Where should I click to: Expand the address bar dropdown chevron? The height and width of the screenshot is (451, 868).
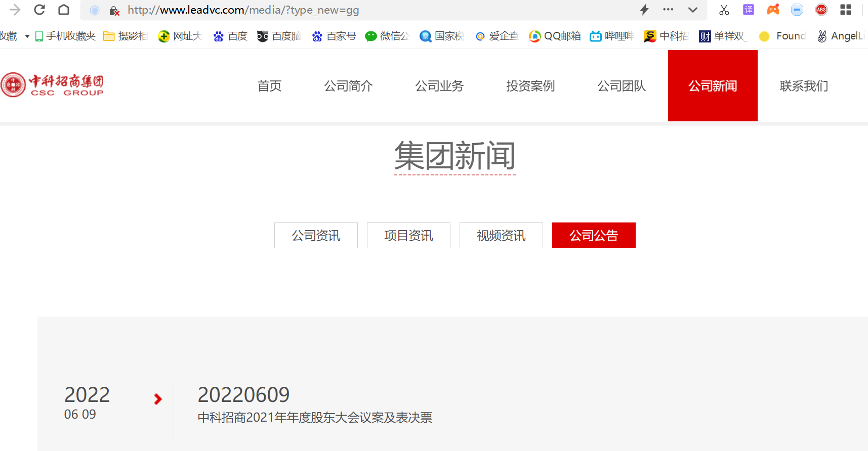693,10
